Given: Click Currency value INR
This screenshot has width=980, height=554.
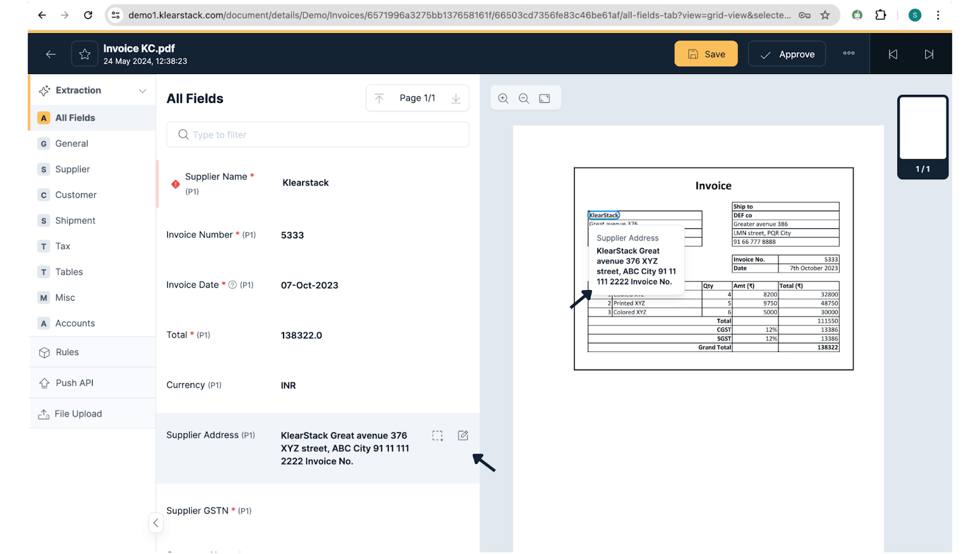Looking at the screenshot, I should click(288, 386).
